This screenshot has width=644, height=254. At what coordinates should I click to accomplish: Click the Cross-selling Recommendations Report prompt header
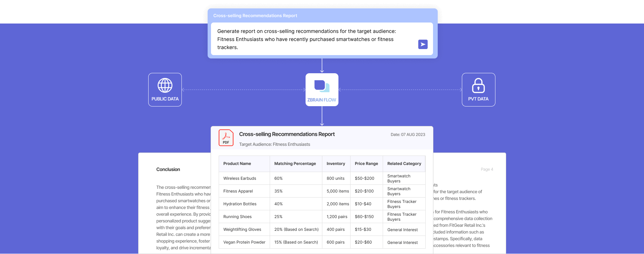coord(255,16)
